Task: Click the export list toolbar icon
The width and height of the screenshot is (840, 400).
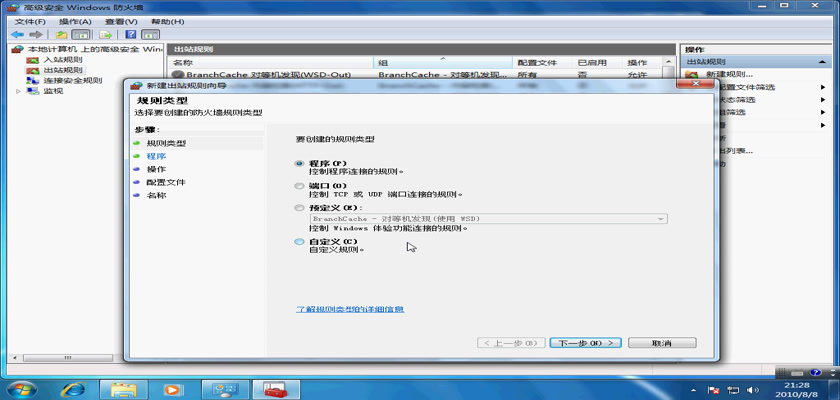Action: tap(104, 34)
